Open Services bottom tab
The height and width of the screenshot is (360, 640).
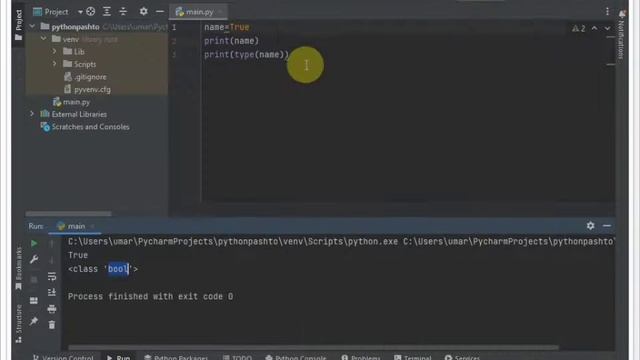click(462, 358)
